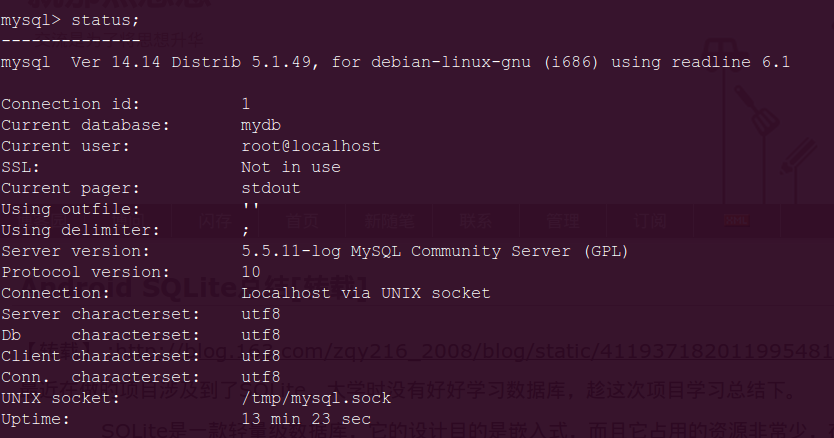
Task: Open the 闪存 navigation tab
Action: (215, 220)
